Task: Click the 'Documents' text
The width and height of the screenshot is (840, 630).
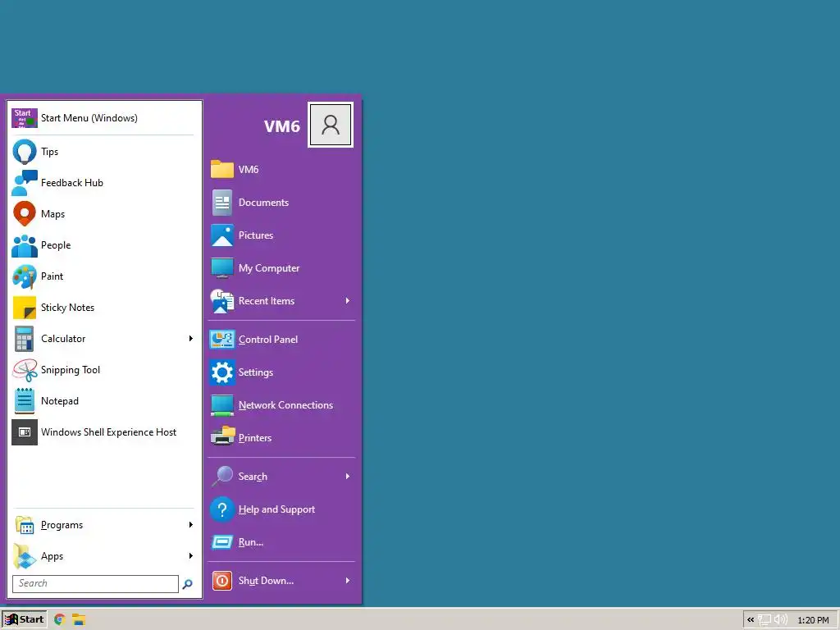Action: [263, 203]
